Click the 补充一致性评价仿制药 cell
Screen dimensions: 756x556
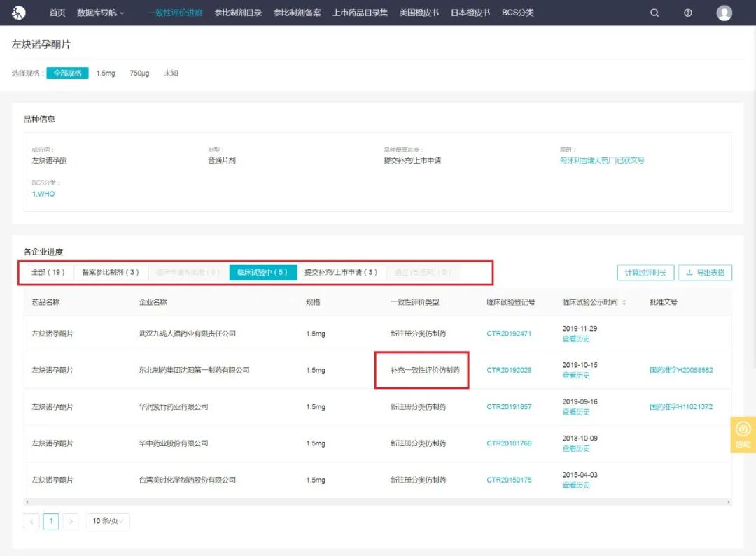[x=425, y=370]
